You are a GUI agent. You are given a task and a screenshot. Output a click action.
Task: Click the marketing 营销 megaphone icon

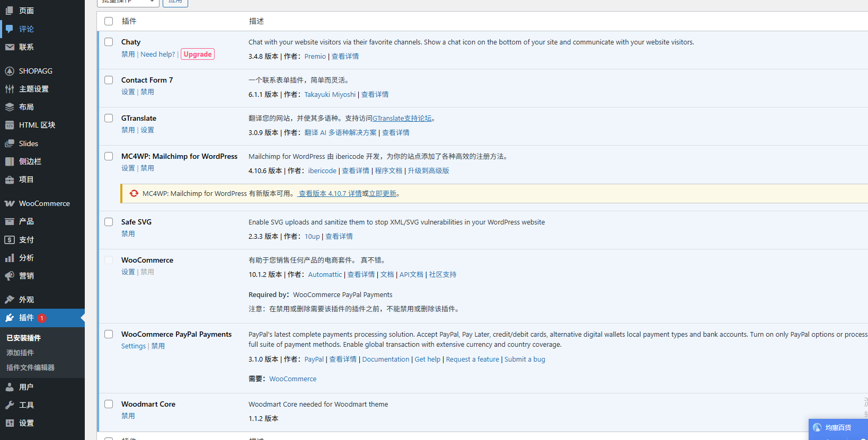click(10, 276)
